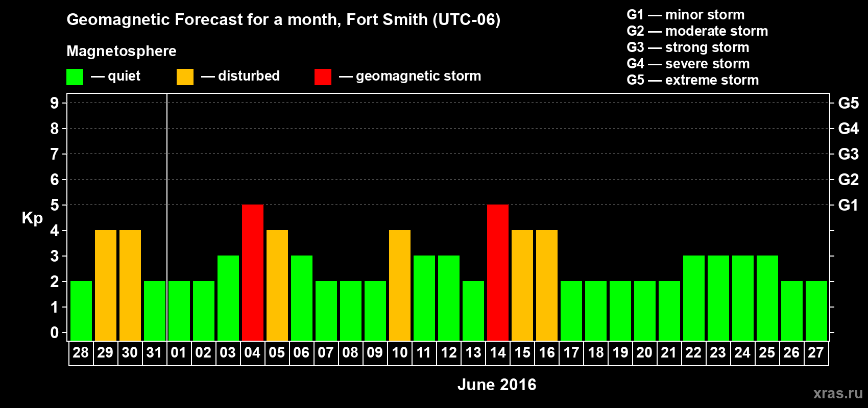Click the date label 31
868x408 pixels.
point(154,352)
